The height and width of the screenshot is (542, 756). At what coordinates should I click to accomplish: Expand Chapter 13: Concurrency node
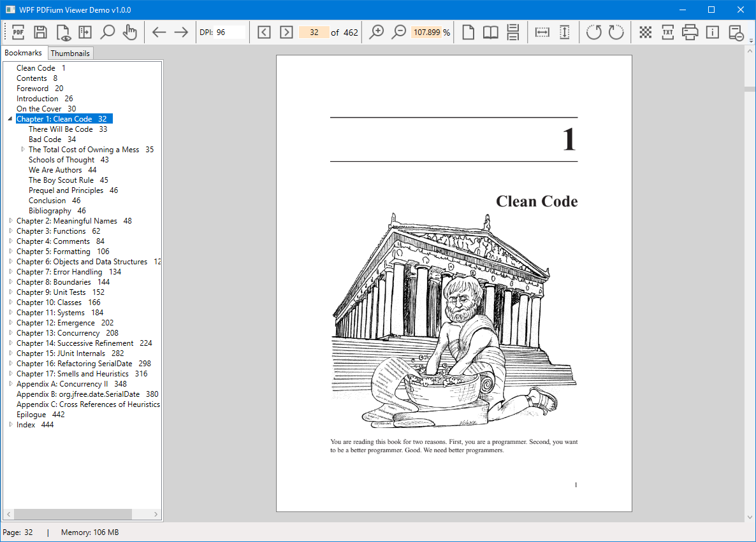(11, 333)
